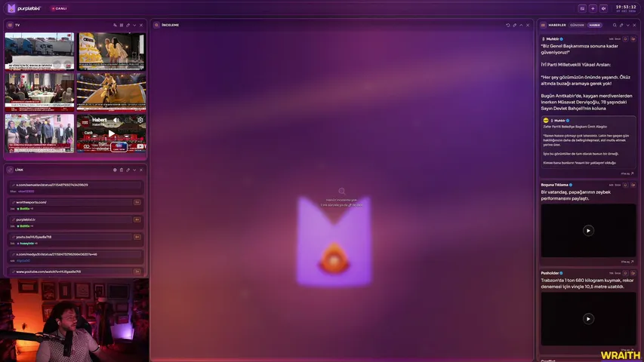644x362 pixels.
Task: Click the CANLI live badge
Action: tap(59, 8)
